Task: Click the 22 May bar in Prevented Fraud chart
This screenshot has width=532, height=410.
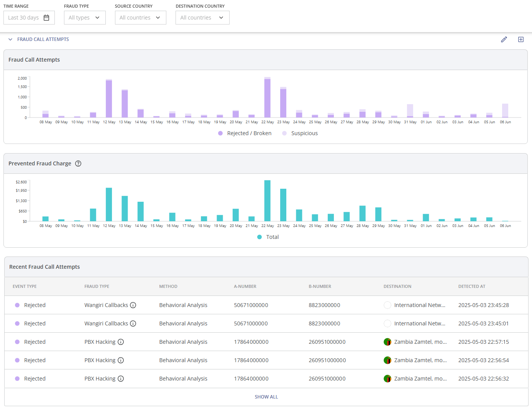Action: point(267,201)
